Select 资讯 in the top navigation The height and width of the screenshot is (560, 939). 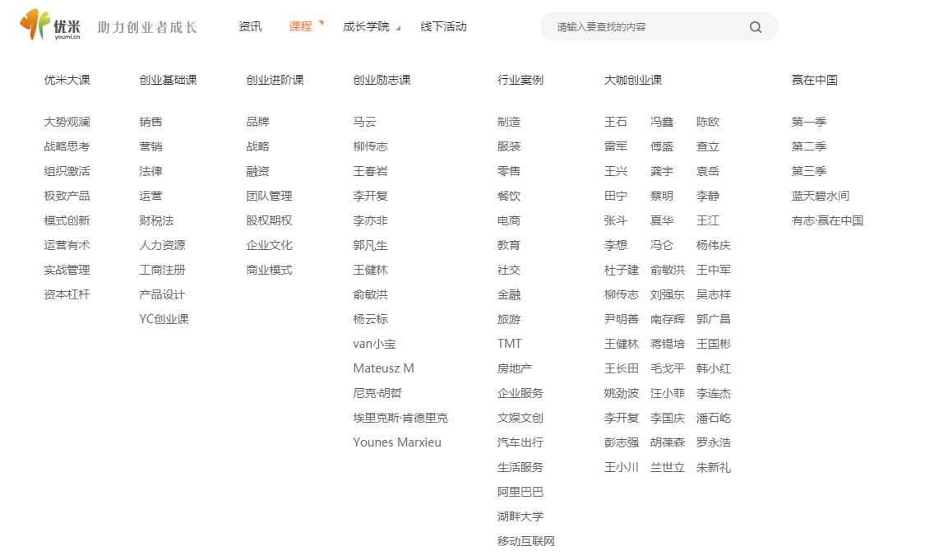click(x=250, y=26)
